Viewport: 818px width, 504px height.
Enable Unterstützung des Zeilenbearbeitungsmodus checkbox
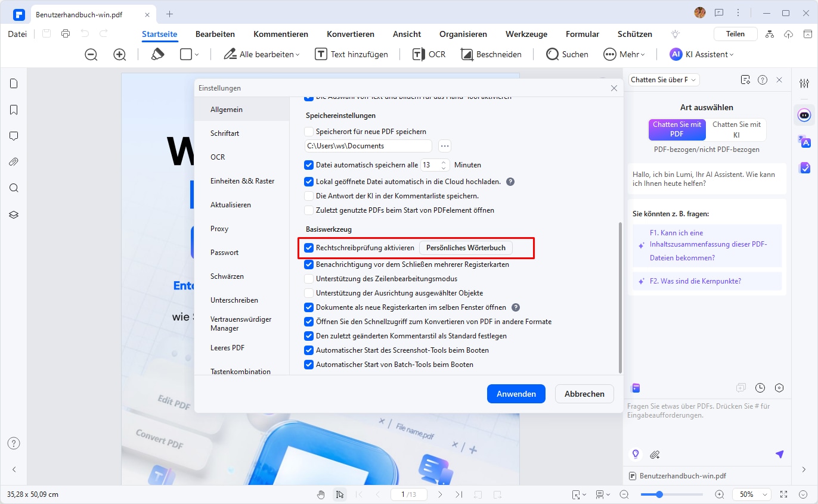click(x=309, y=279)
